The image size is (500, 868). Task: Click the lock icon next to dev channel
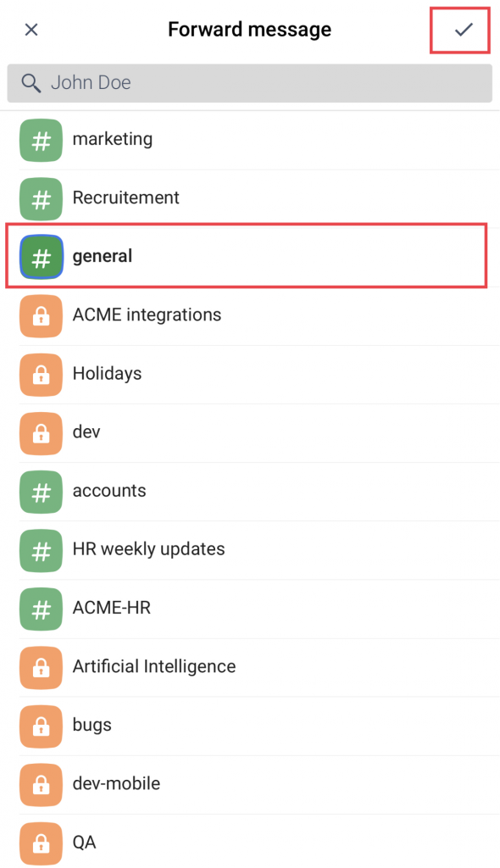40,432
